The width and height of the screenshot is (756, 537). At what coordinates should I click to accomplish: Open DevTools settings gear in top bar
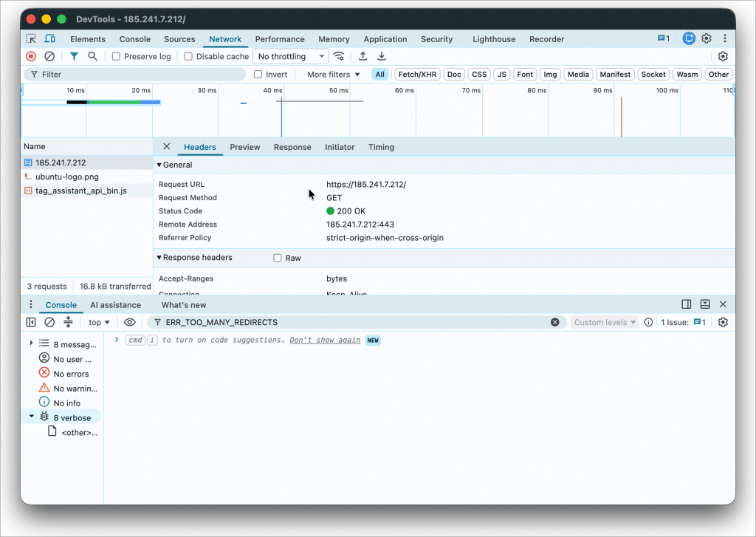pyautogui.click(x=707, y=38)
